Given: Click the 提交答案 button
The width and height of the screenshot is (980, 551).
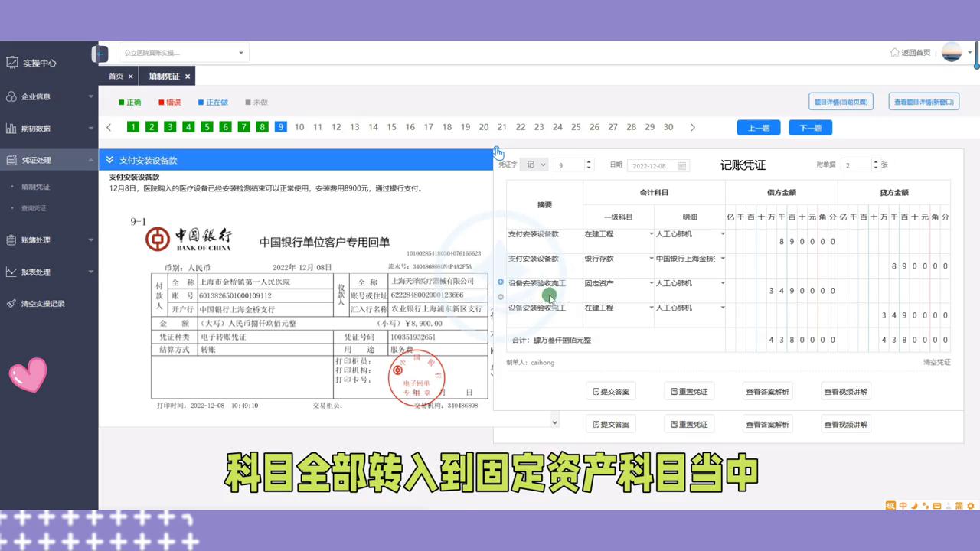Looking at the screenshot, I should (x=610, y=391).
